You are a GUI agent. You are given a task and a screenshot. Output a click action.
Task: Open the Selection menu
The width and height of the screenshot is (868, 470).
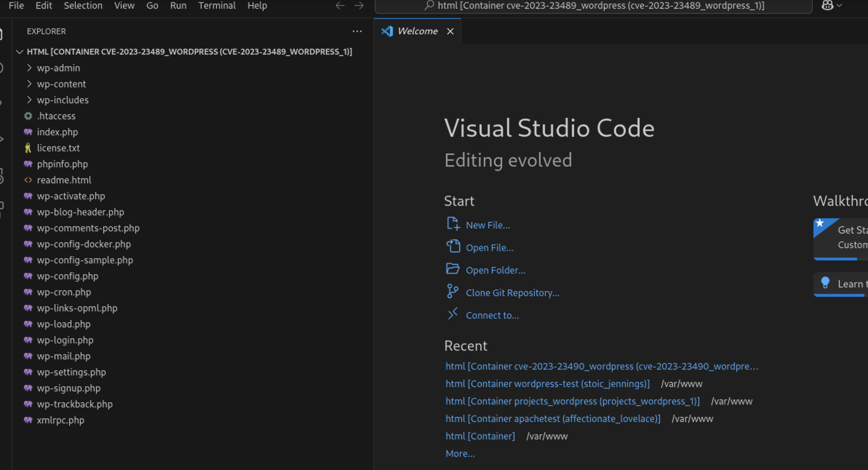[83, 6]
